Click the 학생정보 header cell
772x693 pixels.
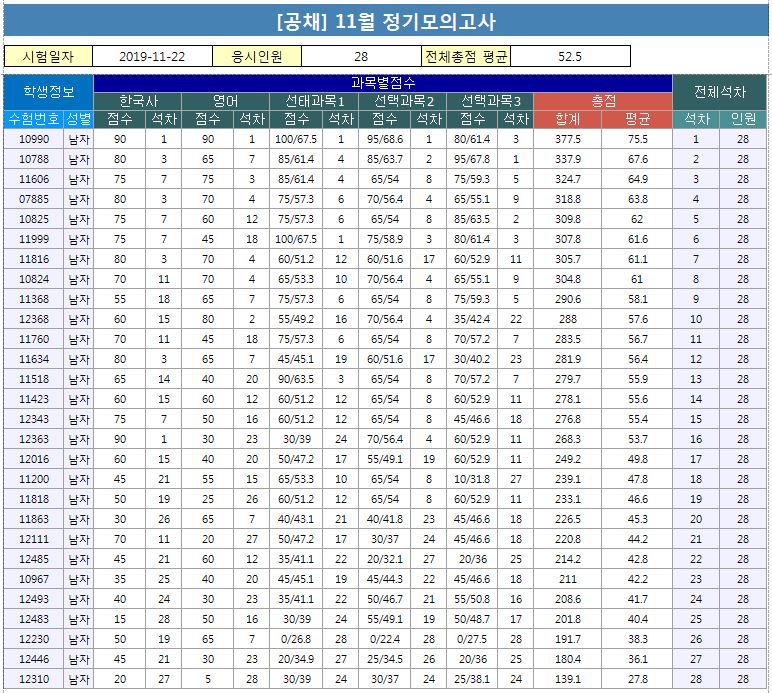coord(48,92)
